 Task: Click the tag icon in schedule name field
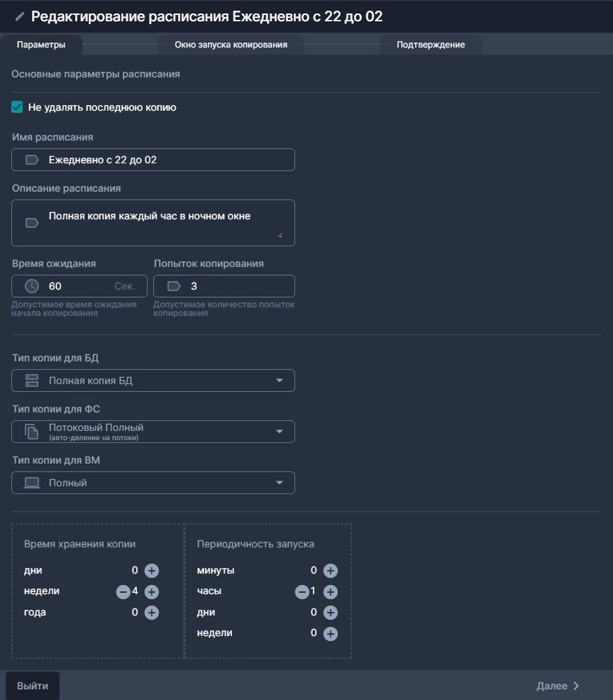[x=32, y=160]
